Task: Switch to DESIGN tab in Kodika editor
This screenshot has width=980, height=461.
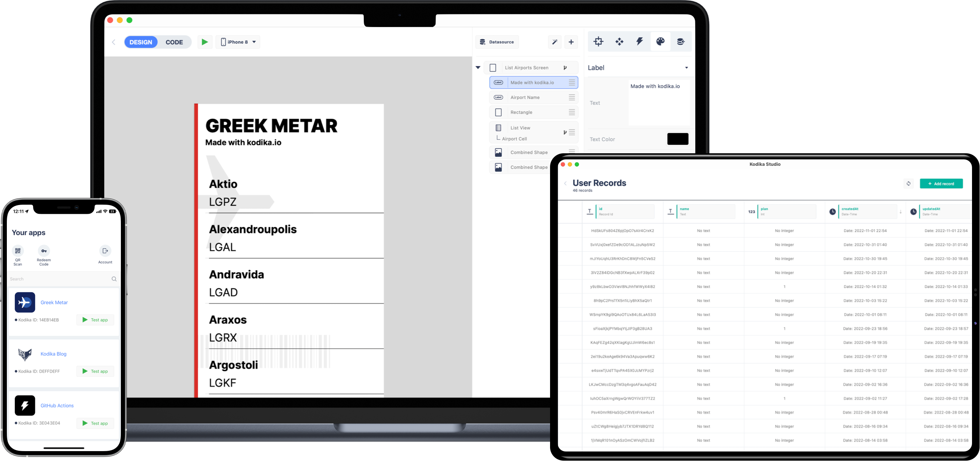Action: [x=141, y=42]
